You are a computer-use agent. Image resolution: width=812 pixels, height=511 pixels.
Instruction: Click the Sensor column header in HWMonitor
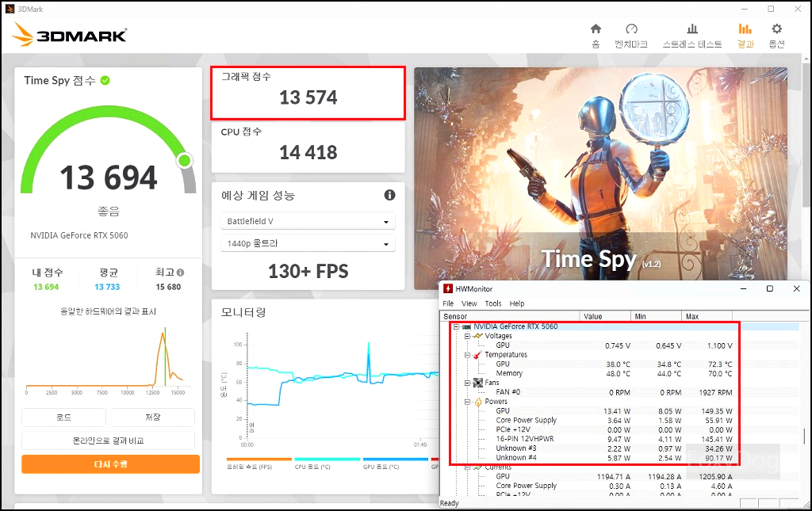[x=510, y=317]
